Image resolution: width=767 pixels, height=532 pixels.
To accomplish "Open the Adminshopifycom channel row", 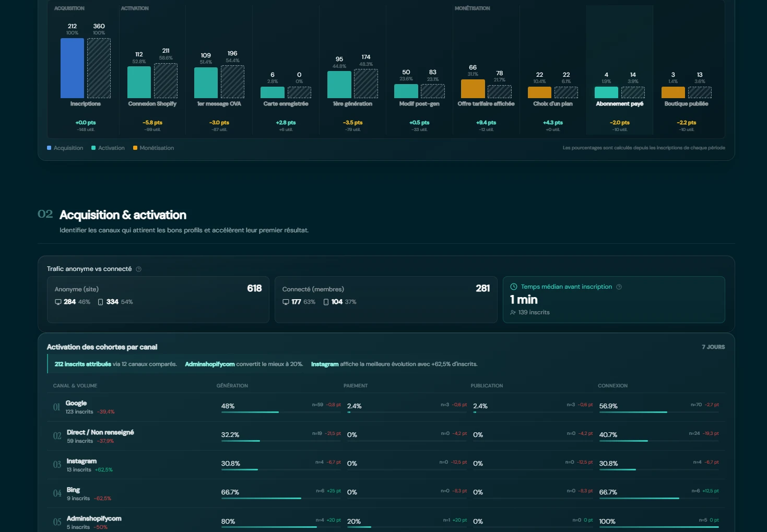I will coord(386,521).
